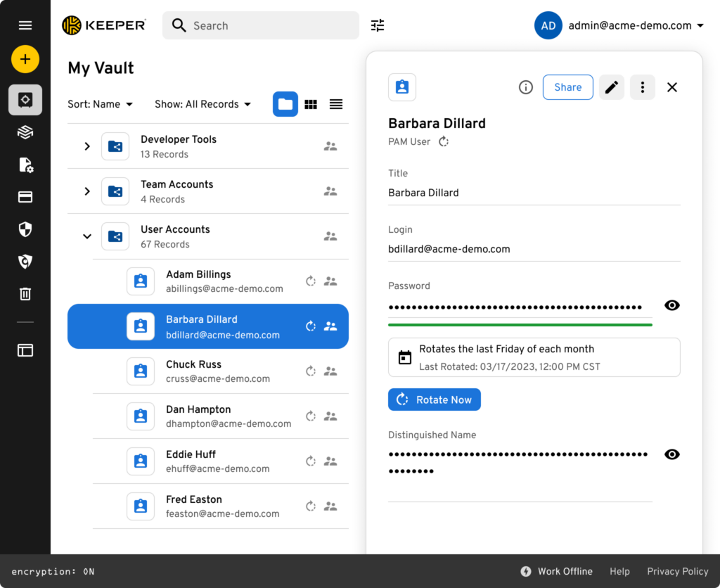Expand the Developer Tools folder

[87, 146]
